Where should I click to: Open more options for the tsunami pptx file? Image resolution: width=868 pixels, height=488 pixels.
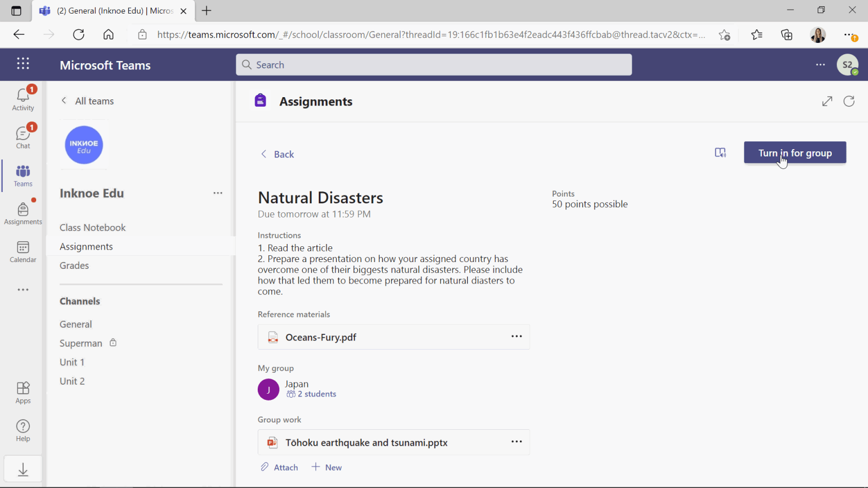click(516, 442)
